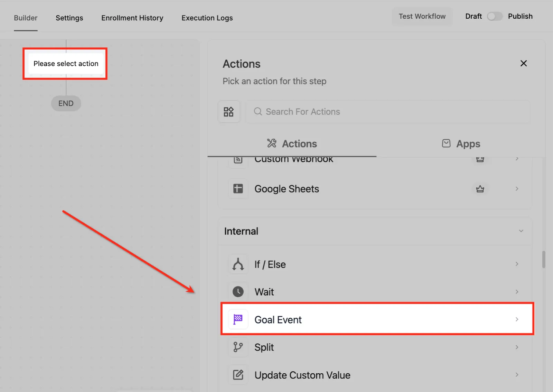Open the Enrollment History tab

coord(132,18)
